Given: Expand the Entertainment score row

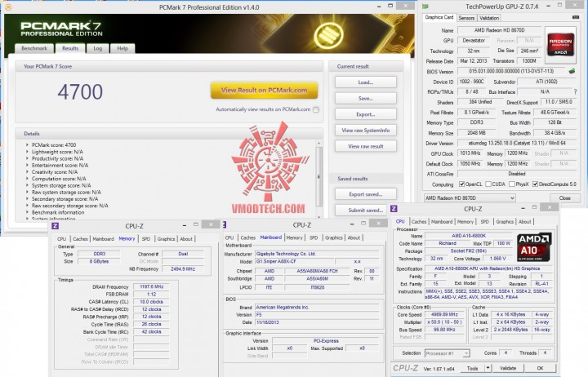Looking at the screenshot, I should click(27, 165).
